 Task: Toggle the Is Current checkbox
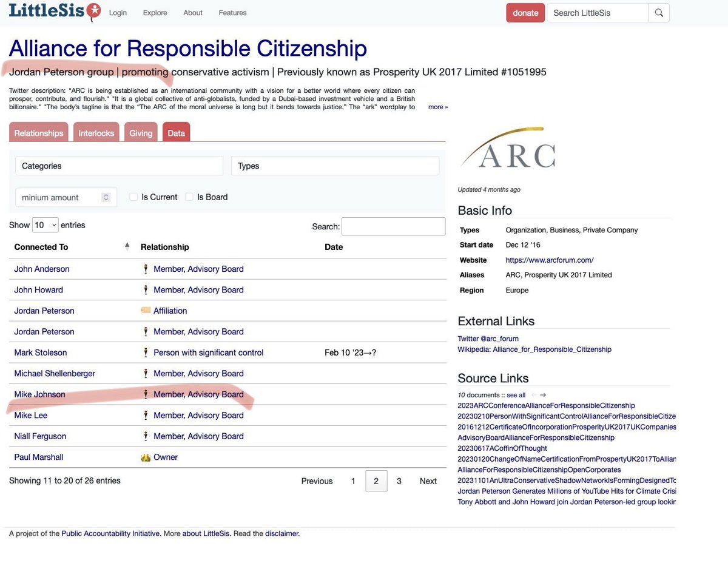pyautogui.click(x=133, y=197)
